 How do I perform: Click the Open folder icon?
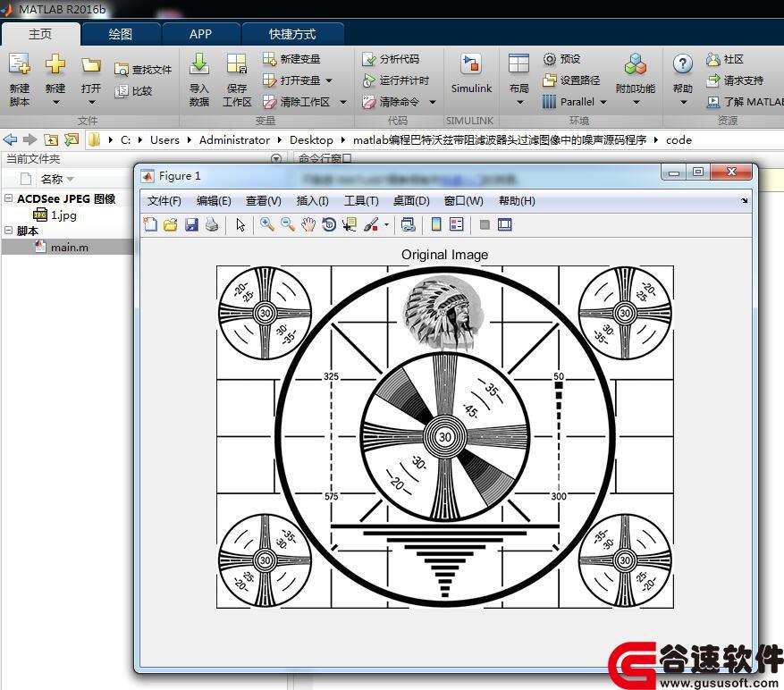91,65
